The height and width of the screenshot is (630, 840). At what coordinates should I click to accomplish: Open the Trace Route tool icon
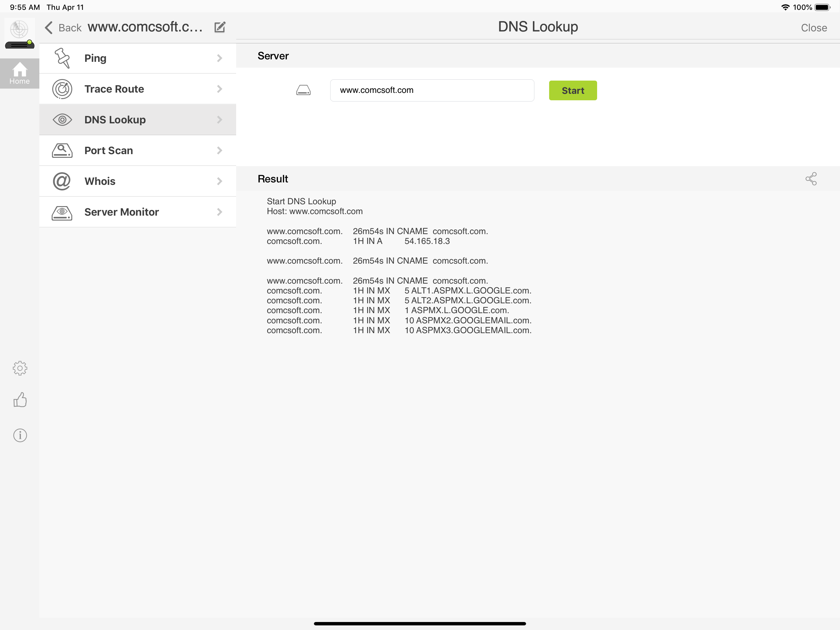click(x=62, y=89)
